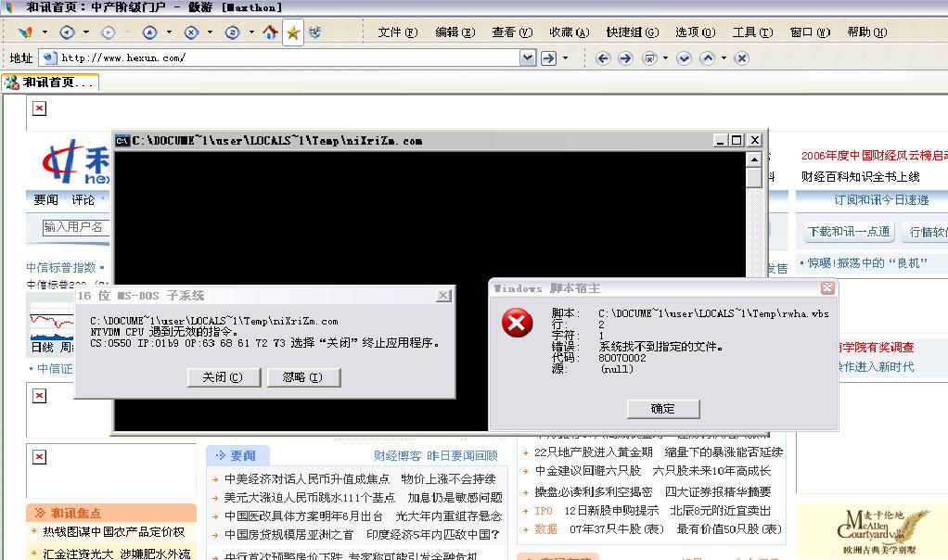Open the 帮助(H) menu
Screen dimensions: 948x560
[867, 32]
